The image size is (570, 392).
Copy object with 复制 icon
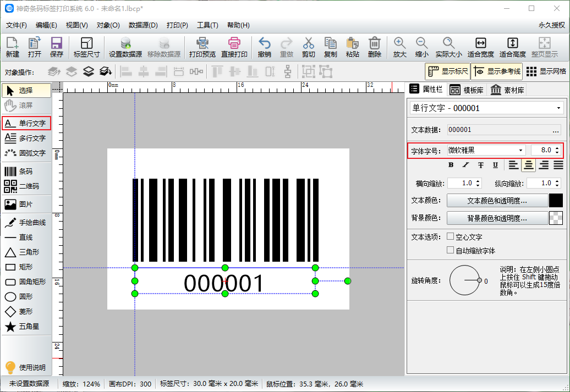click(331, 47)
